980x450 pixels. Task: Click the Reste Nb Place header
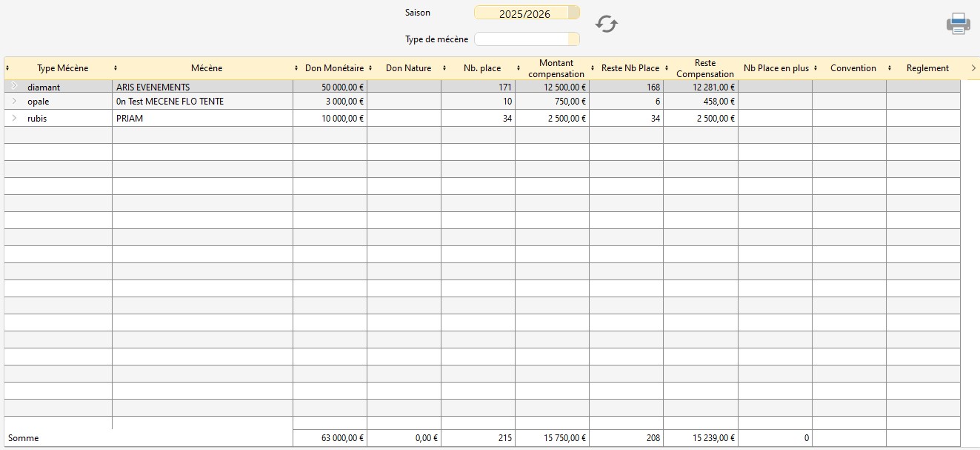[630, 68]
